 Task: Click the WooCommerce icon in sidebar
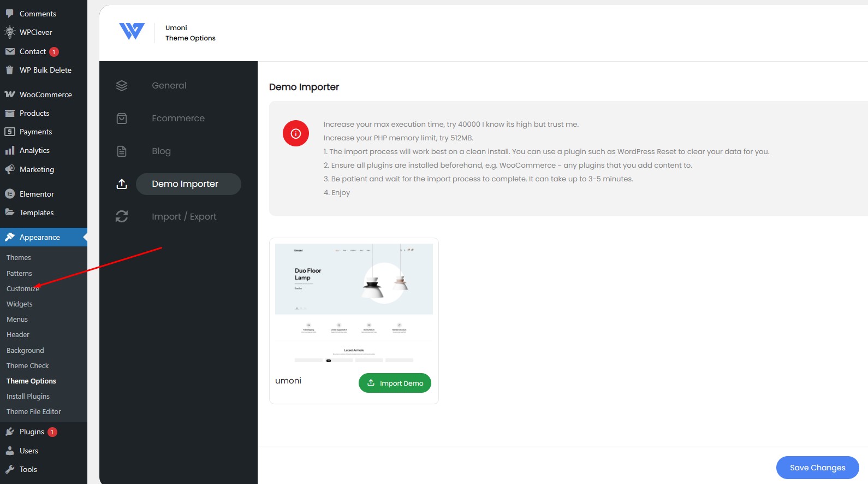pyautogui.click(x=10, y=95)
